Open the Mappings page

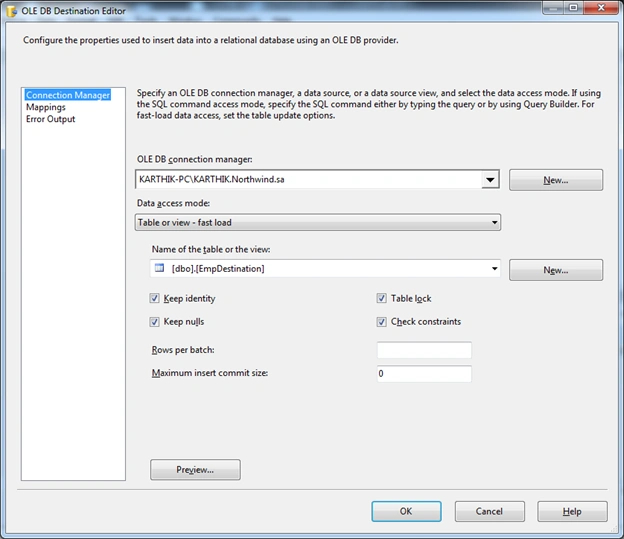tap(46, 107)
